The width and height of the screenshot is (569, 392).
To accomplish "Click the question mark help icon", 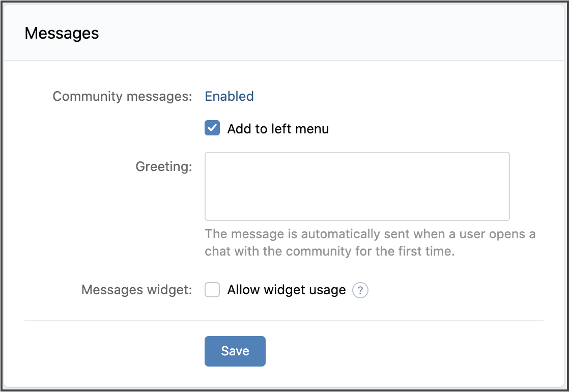I will click(x=360, y=290).
